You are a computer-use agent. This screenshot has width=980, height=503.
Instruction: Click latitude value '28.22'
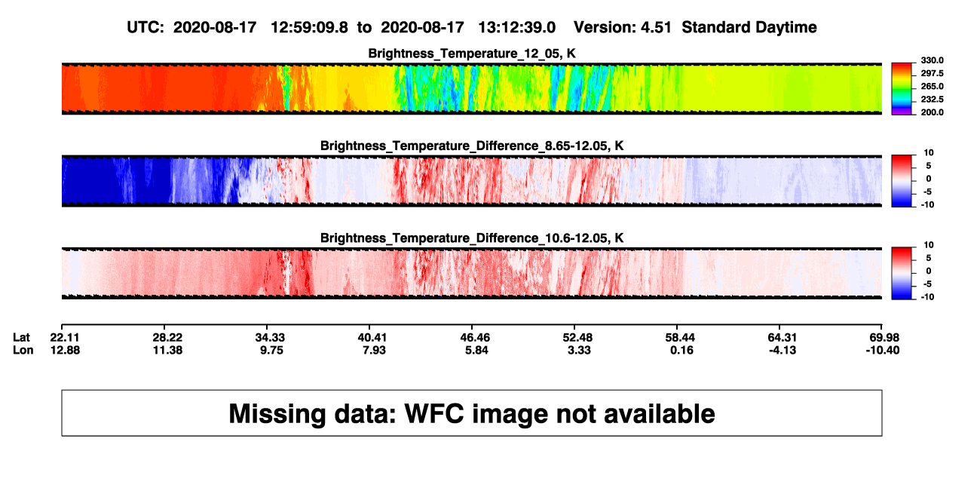tap(167, 337)
